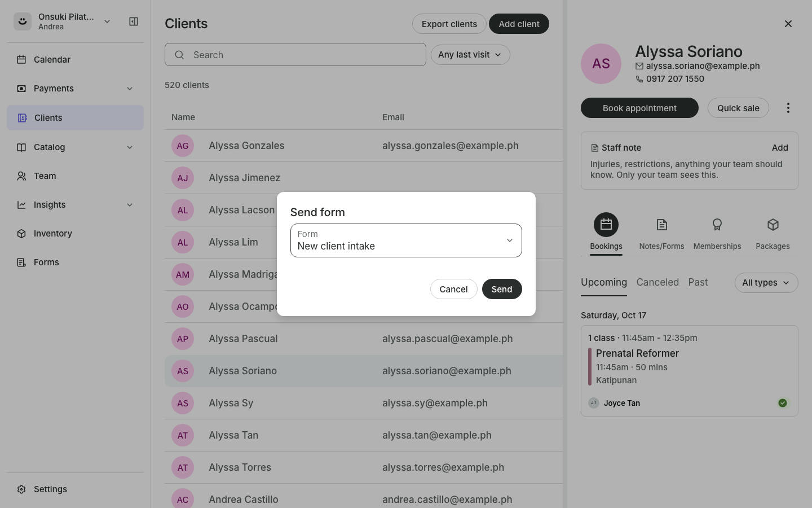Click Quick sale button
812x508 pixels.
pyautogui.click(x=738, y=108)
